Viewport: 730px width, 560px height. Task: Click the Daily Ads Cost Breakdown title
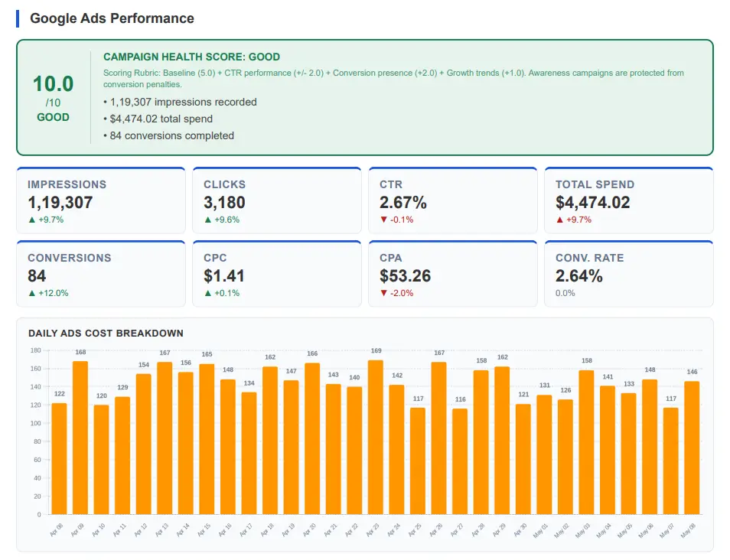[x=106, y=334]
